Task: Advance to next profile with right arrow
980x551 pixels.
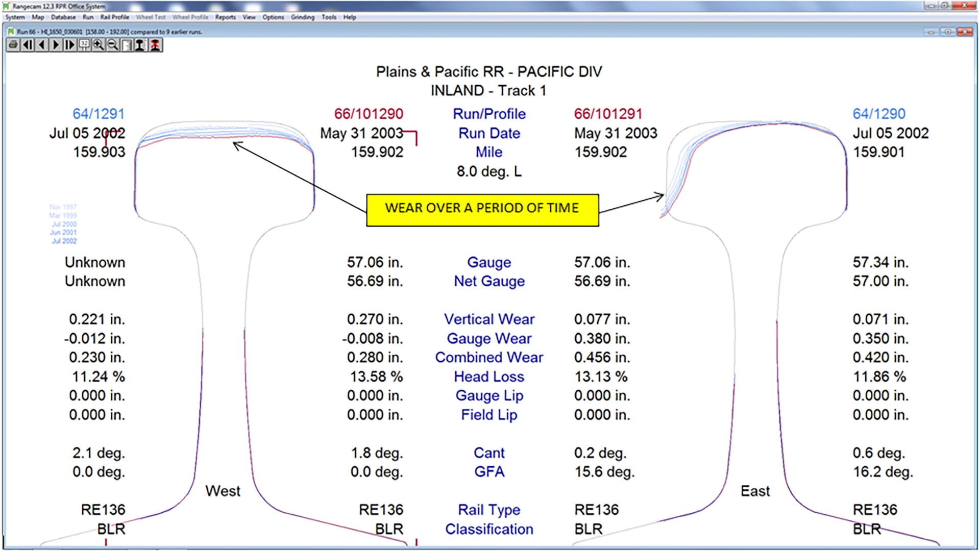Action: pyautogui.click(x=56, y=45)
